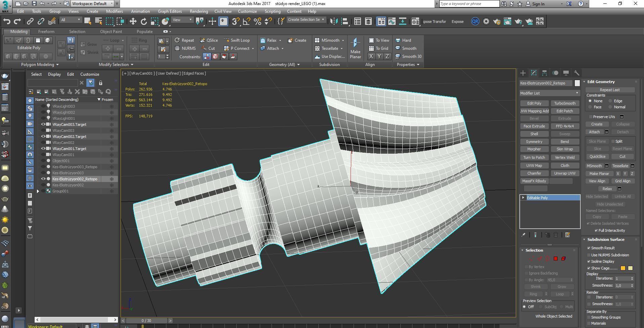The height and width of the screenshot is (328, 644).
Task: Open the Hierarchy panel tab icon
Action: tap(545, 73)
